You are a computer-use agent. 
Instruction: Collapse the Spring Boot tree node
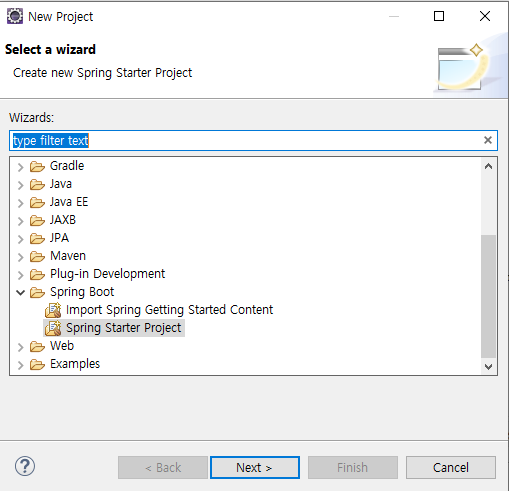click(21, 293)
